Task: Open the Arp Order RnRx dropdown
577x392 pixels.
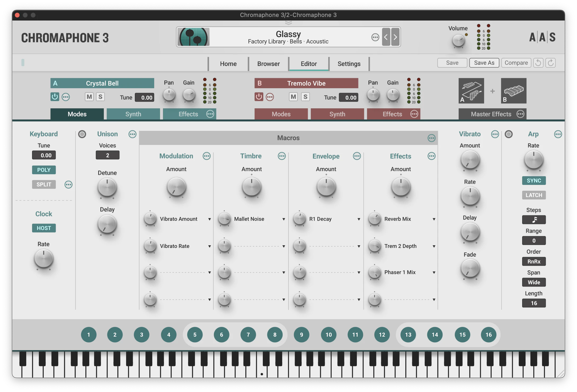Action: (534, 261)
